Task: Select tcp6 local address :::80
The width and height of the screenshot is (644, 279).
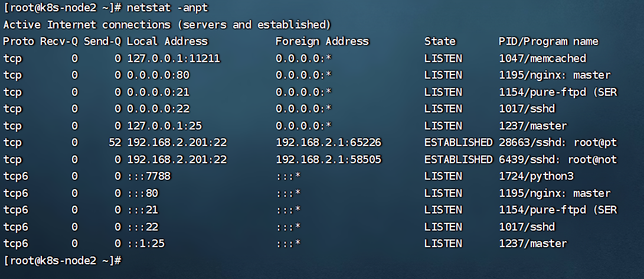Action: (x=142, y=193)
